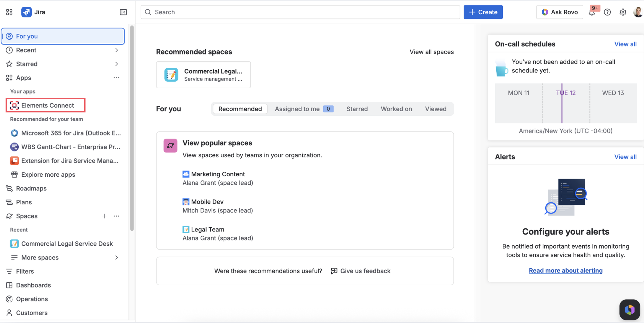
Task: Collapse the sidebar with the panel icon
Action: pyautogui.click(x=123, y=12)
